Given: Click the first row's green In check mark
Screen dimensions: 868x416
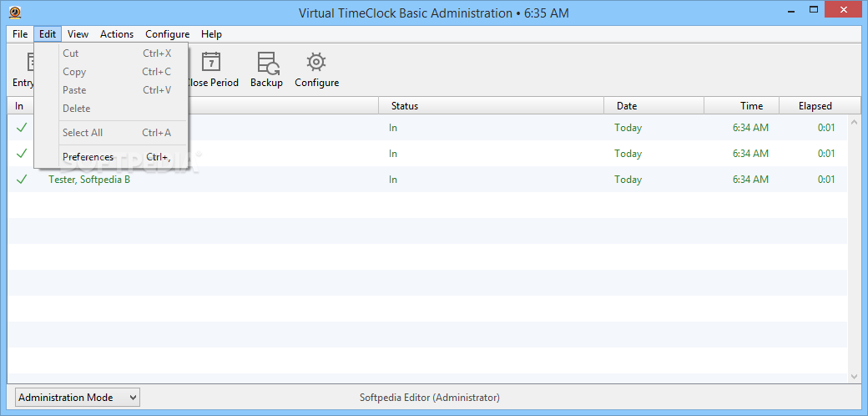Looking at the screenshot, I should click(x=22, y=127).
